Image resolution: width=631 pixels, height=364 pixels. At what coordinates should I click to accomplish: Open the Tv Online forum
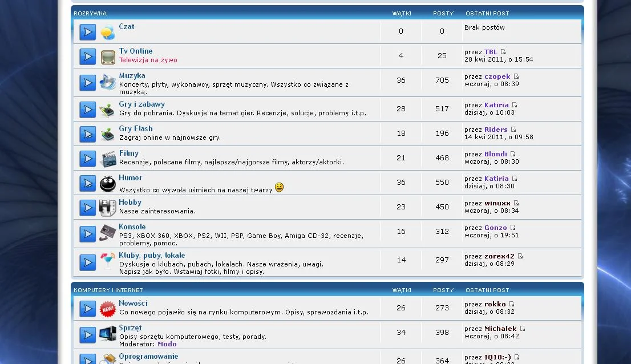pos(136,51)
